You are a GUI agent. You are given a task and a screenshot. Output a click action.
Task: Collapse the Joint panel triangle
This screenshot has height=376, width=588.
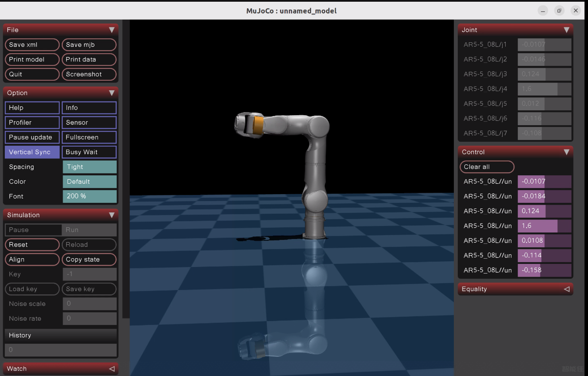pos(566,30)
